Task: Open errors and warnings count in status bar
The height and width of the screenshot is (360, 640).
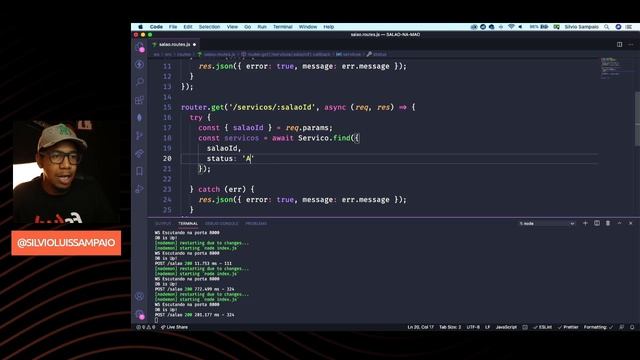Action: tap(146, 327)
